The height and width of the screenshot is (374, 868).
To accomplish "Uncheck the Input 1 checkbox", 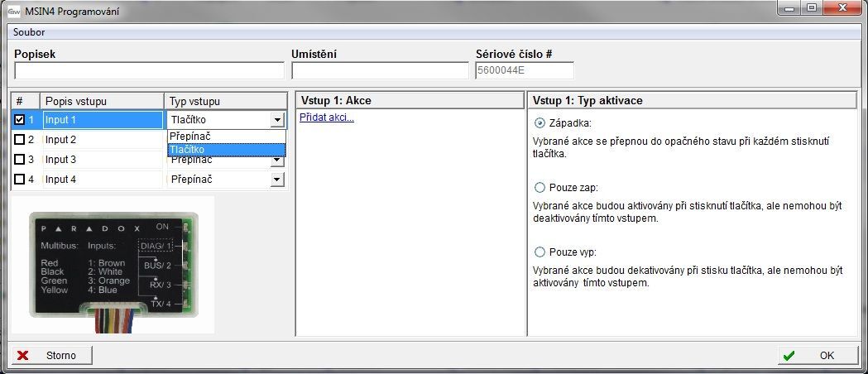I will [20, 119].
